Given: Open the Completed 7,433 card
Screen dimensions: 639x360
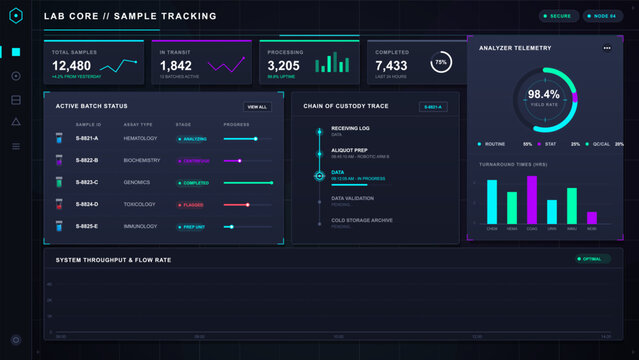Looking at the screenshot, I should pos(417,62).
